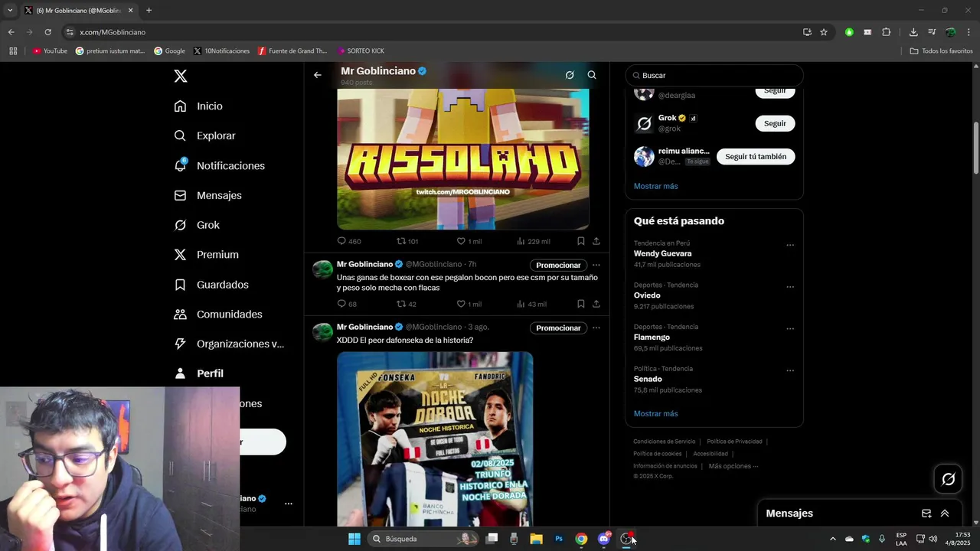Open Photoshop from taskbar
Screen dimensions: 980x551
(x=559, y=539)
